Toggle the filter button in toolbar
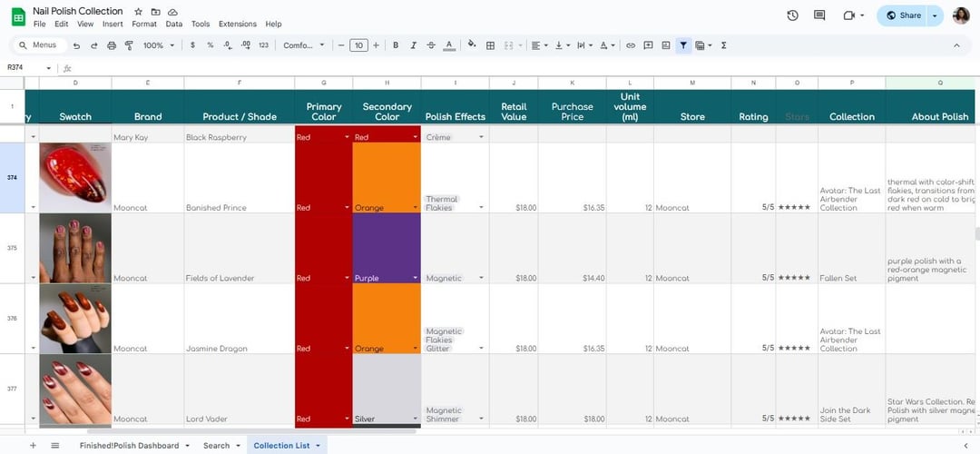 [x=683, y=45]
